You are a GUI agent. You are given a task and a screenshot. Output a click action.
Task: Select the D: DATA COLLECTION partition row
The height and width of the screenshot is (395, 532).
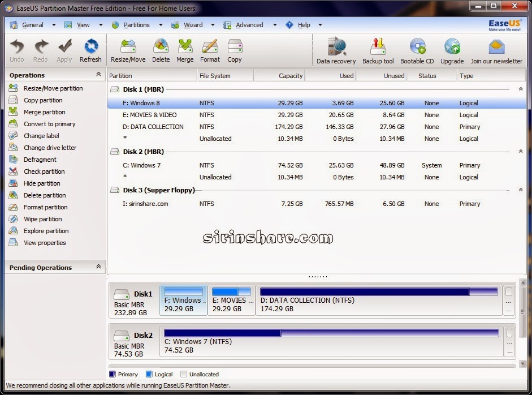(317, 127)
